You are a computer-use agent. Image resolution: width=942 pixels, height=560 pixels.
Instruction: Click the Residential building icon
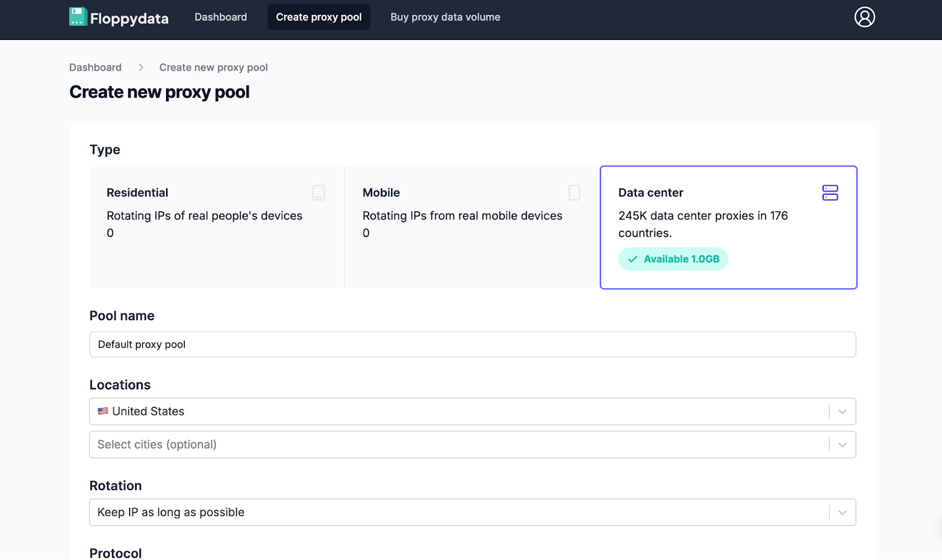coord(319,192)
